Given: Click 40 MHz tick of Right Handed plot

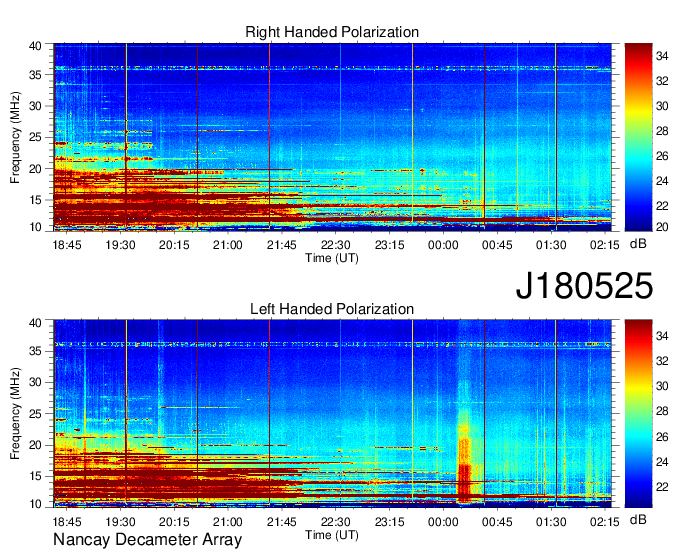Looking at the screenshot, I should tap(36, 46).
